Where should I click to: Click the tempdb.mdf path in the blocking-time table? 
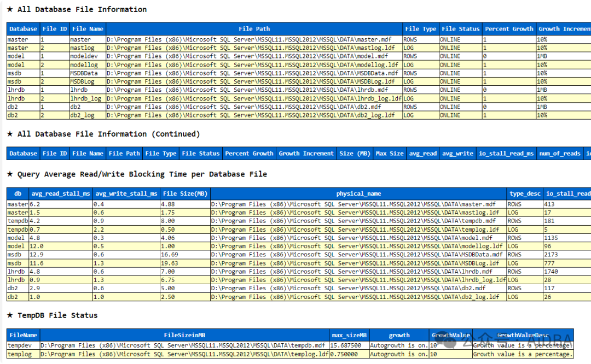(x=353, y=221)
